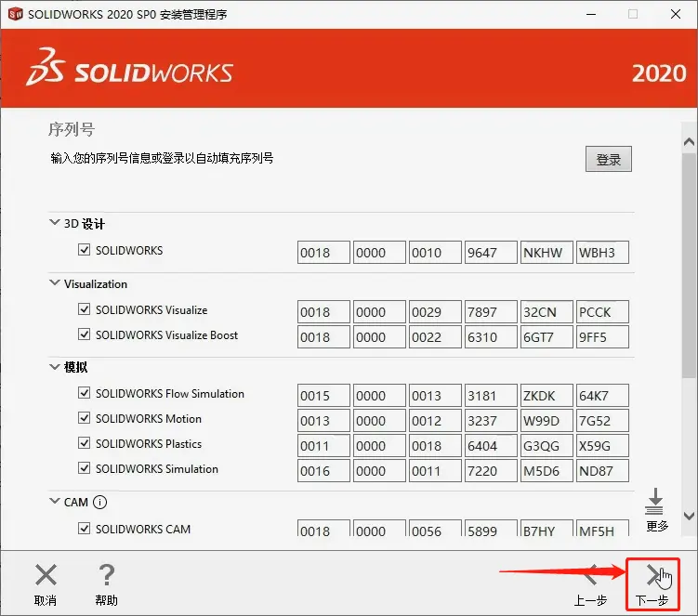Click the 更多 download icon

tap(655, 502)
